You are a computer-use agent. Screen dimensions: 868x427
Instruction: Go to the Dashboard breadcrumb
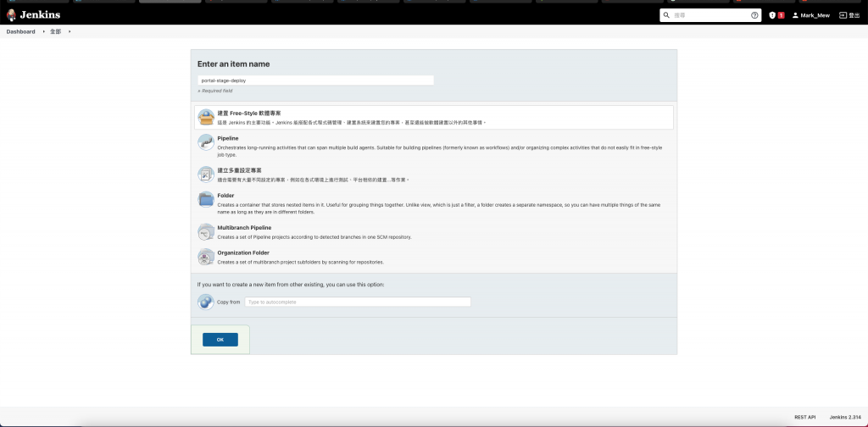(20, 32)
